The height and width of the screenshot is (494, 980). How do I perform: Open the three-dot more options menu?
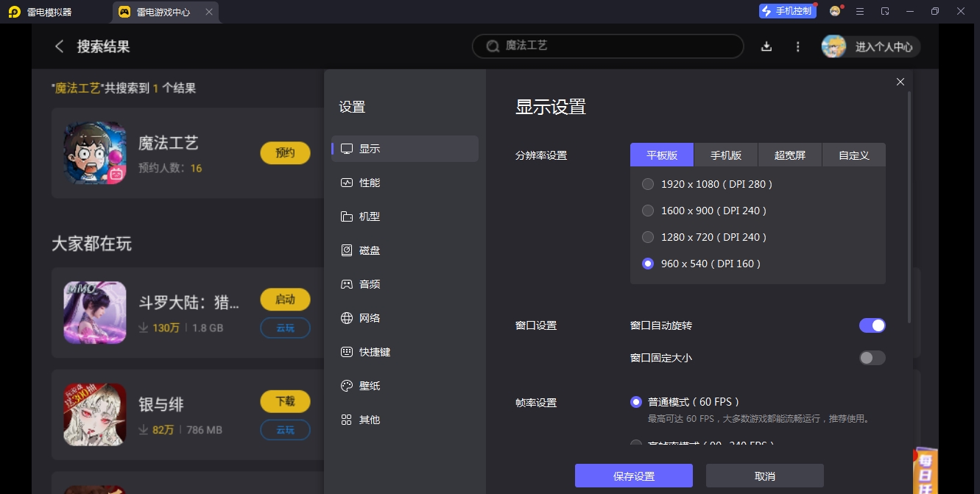[798, 46]
